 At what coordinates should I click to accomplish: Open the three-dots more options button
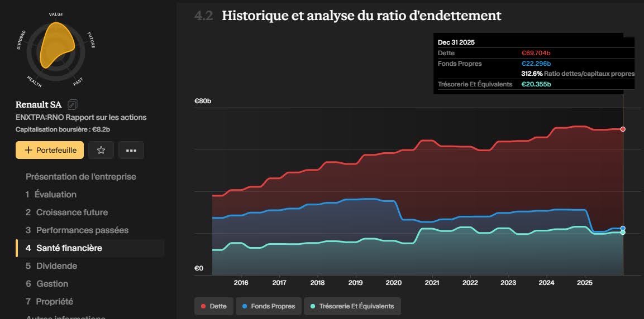[x=131, y=150]
